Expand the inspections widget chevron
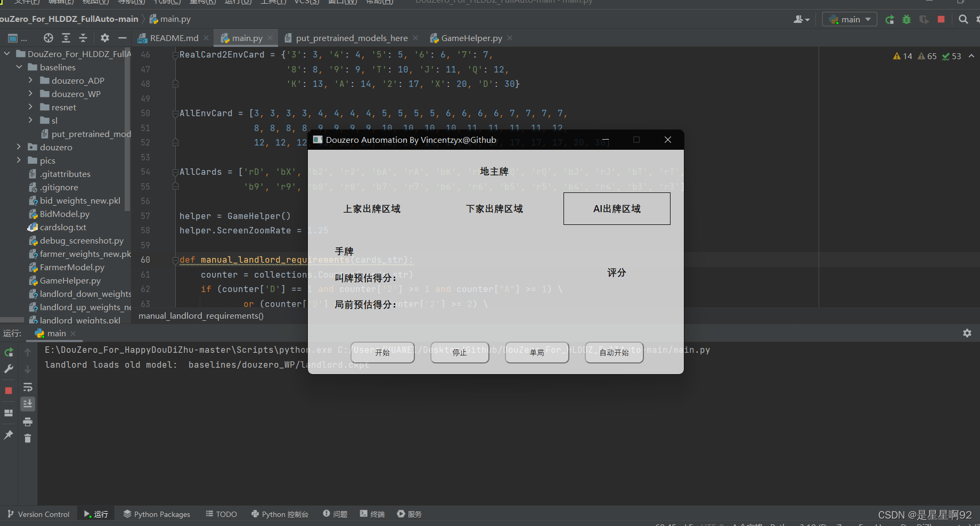Viewport: 980px width, 526px height. 971,56
